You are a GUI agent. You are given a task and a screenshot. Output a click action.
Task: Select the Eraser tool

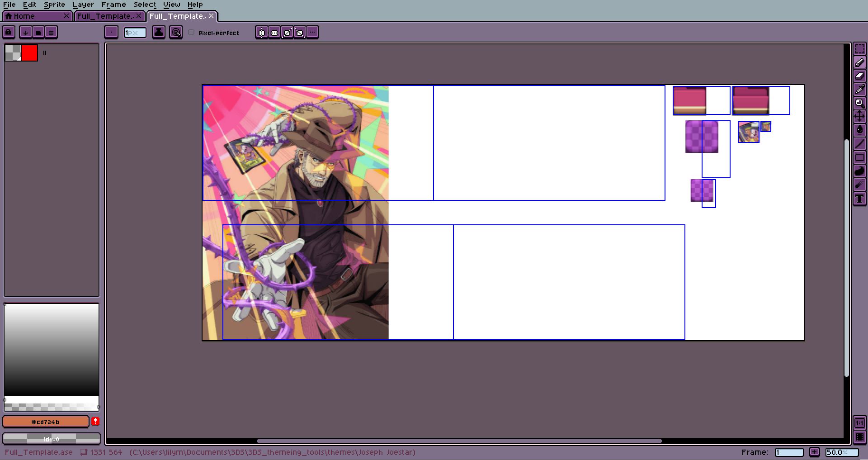[x=859, y=76]
